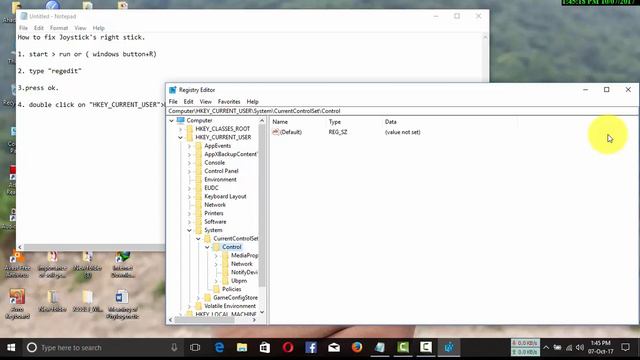Select the Printers key
Screen dimensions: 640x360
click(214, 213)
